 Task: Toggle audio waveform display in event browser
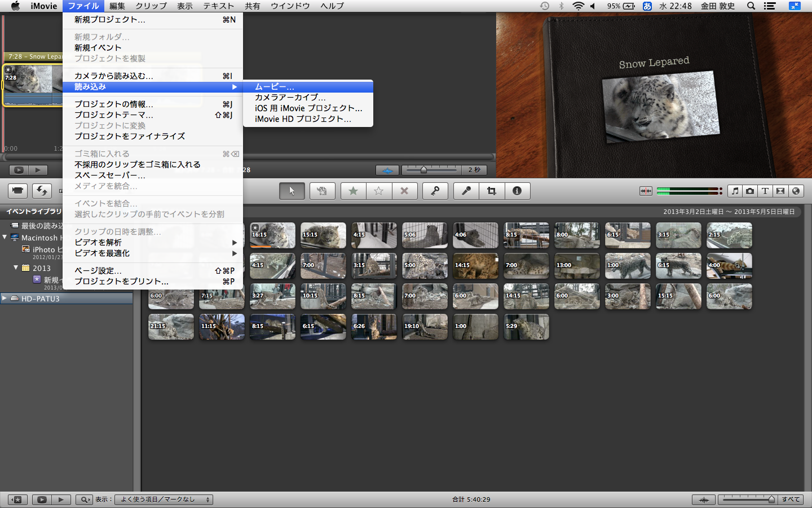(x=704, y=500)
